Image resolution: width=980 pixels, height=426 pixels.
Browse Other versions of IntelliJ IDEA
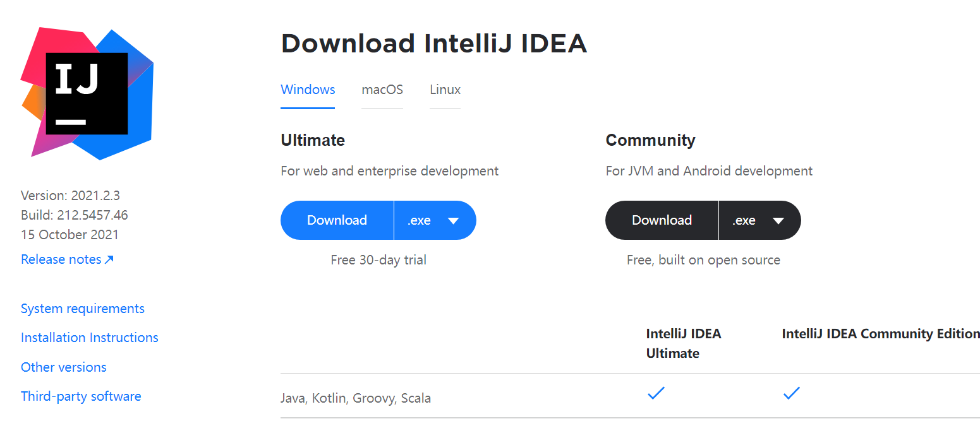tap(63, 367)
